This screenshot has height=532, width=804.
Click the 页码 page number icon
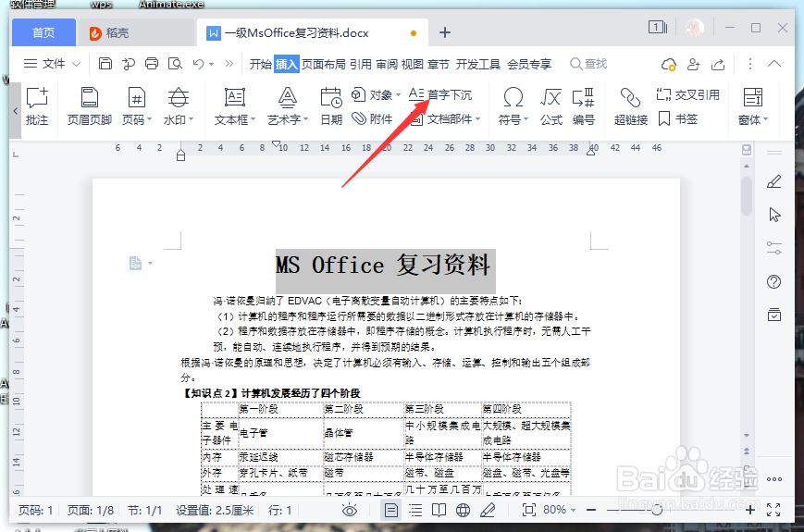point(136,97)
